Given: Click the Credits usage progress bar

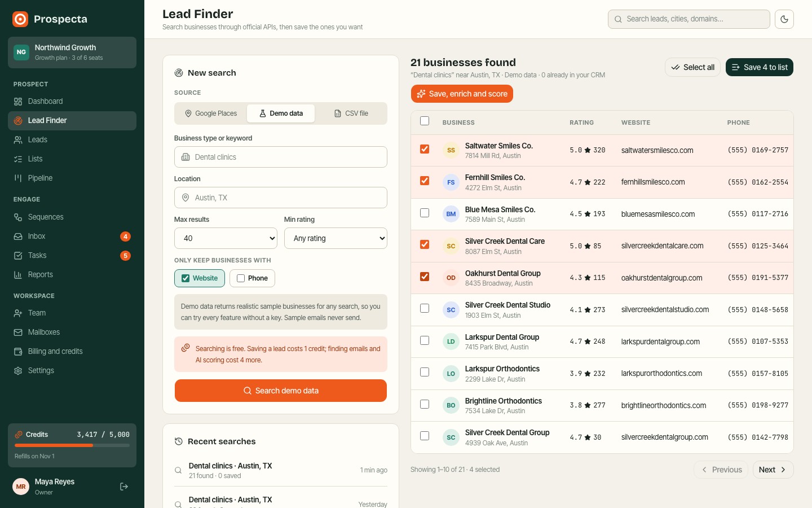Looking at the screenshot, I should click(72, 445).
